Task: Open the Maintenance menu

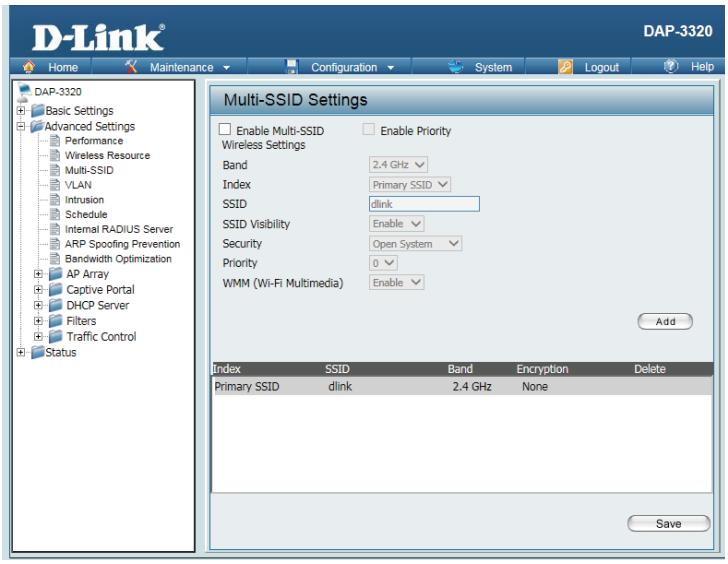Action: pyautogui.click(x=182, y=67)
